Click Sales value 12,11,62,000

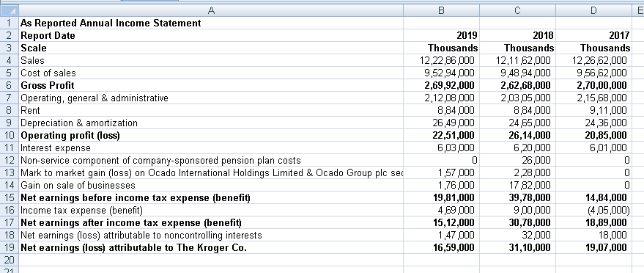[517, 60]
